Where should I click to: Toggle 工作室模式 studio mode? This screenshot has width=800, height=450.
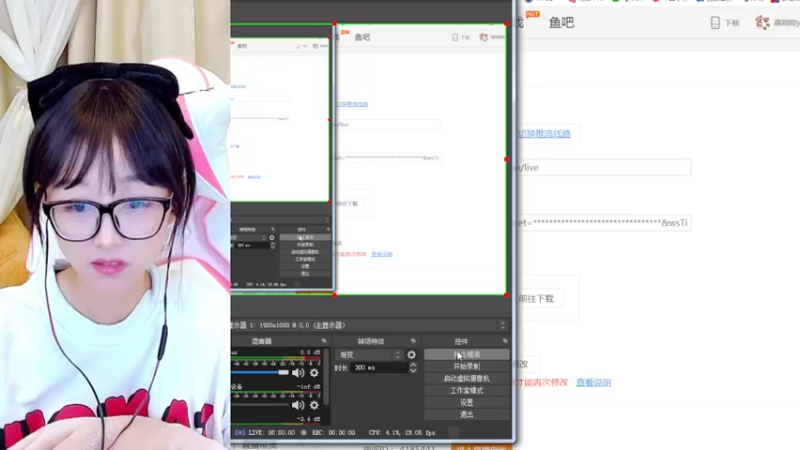point(466,390)
